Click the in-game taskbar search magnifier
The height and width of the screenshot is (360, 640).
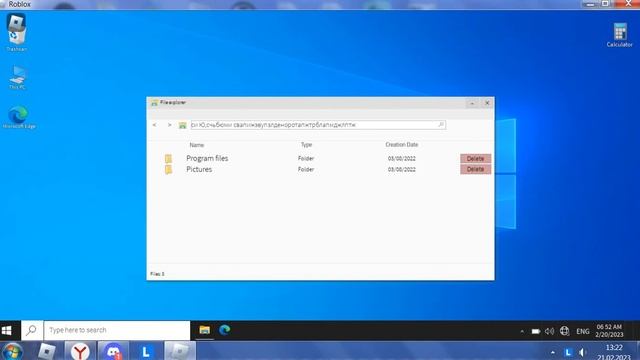[x=31, y=330]
